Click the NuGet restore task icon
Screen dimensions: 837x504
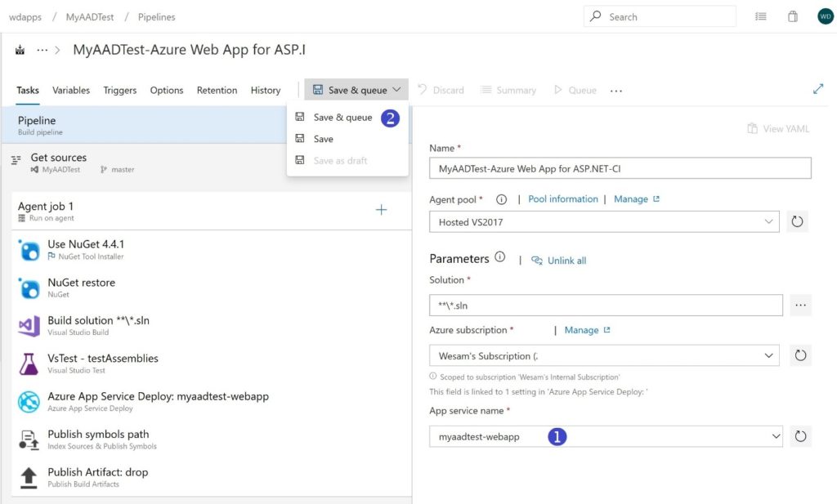[29, 287]
